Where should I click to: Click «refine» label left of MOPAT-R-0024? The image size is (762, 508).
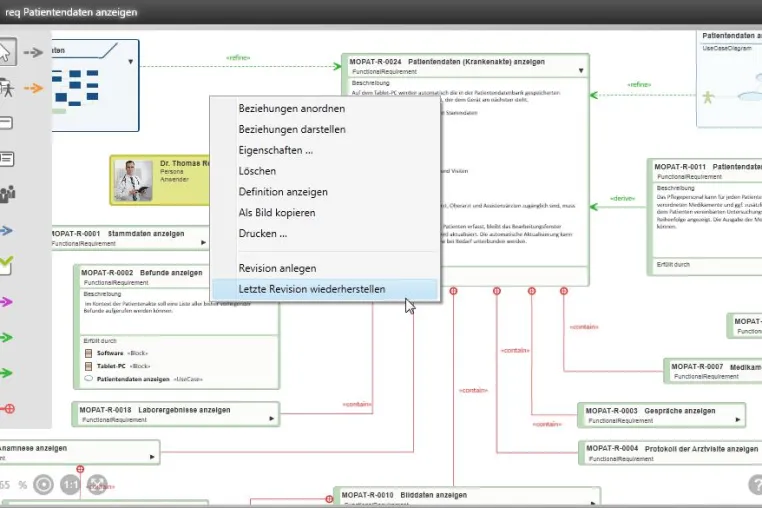238,58
